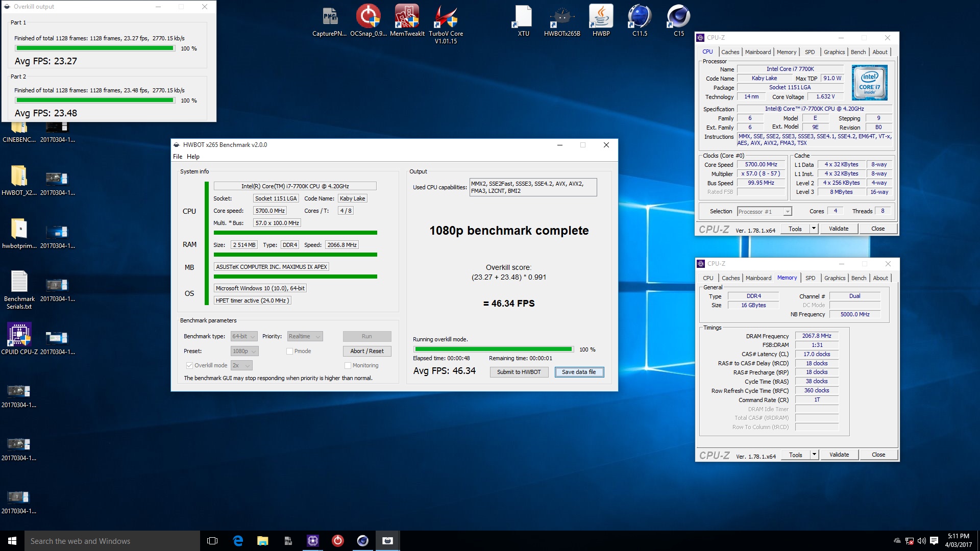Switch to Mainboard tab in upper CPU-Z
Viewport: 980px width, 551px height.
point(758,52)
